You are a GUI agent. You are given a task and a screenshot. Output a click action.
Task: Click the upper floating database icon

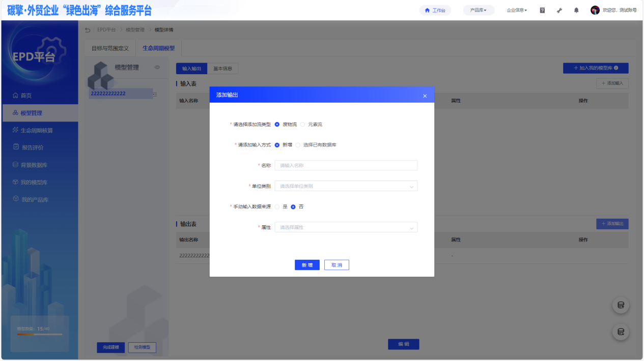tap(621, 305)
